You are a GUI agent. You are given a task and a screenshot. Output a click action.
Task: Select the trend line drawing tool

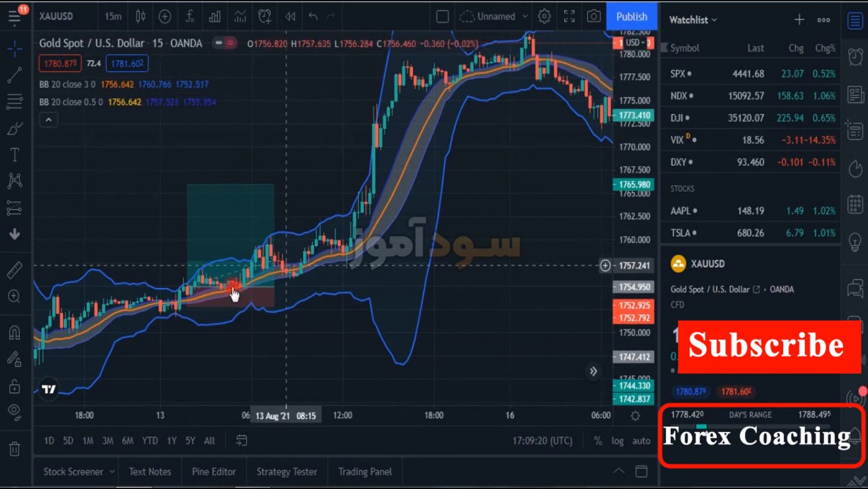(x=14, y=75)
